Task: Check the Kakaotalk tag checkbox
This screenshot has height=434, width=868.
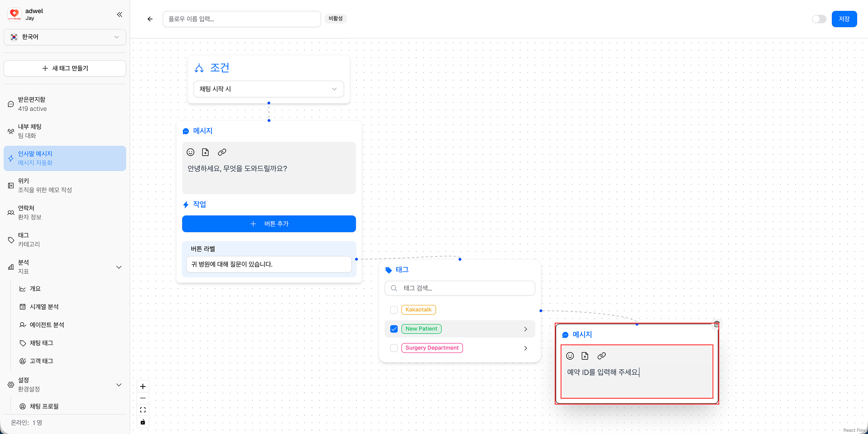Action: pos(394,310)
